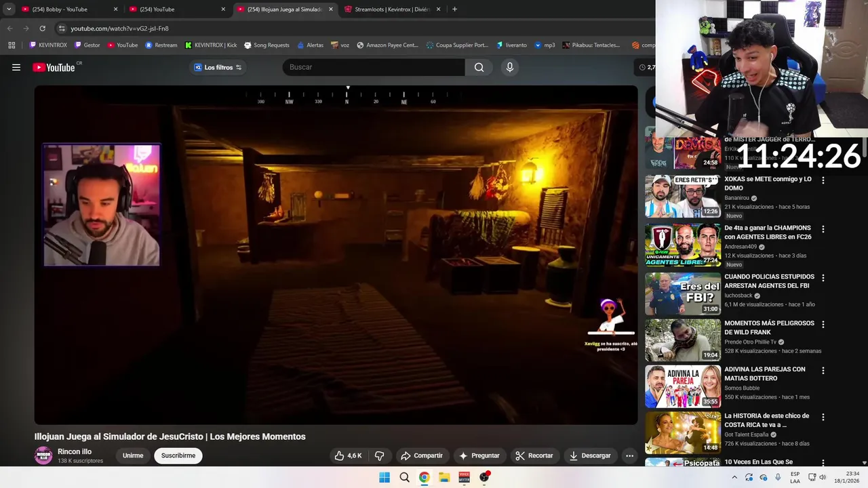Click the search magnifier button

pyautogui.click(x=479, y=67)
